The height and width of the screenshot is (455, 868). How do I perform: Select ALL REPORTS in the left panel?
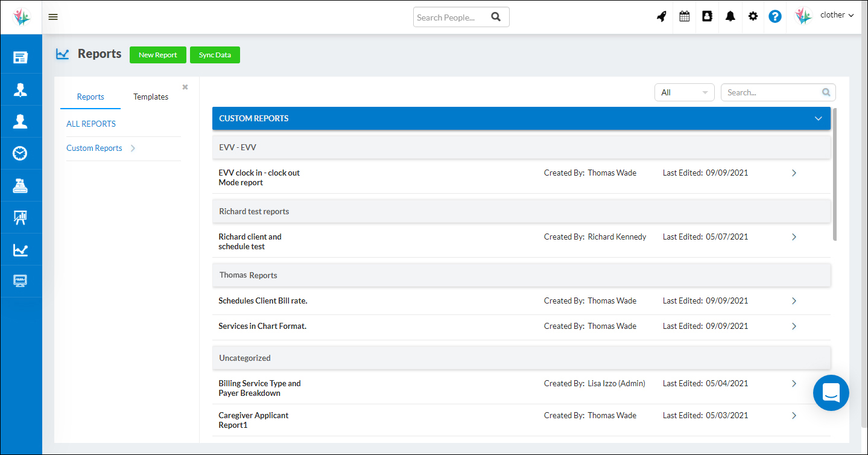click(90, 123)
